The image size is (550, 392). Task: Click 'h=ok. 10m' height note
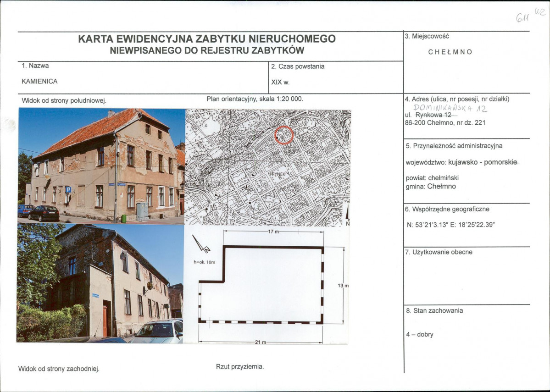(x=205, y=262)
